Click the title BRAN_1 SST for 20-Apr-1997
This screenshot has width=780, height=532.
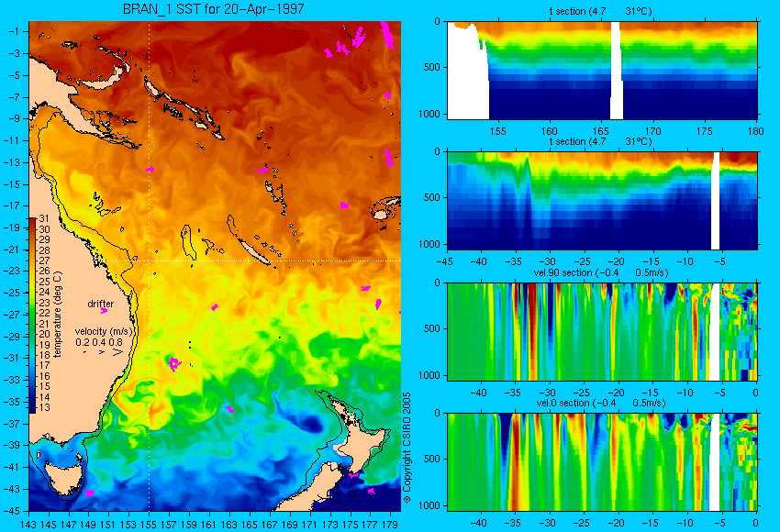pyautogui.click(x=214, y=9)
